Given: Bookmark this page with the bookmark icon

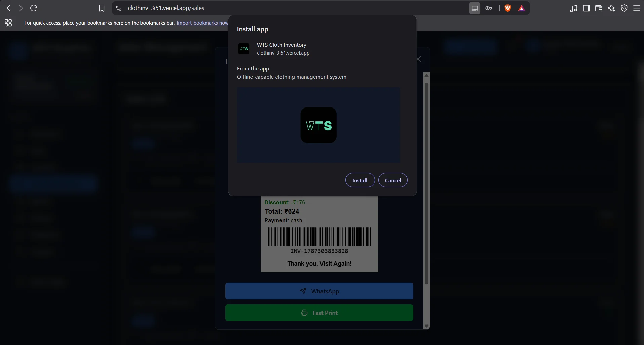Looking at the screenshot, I should 102,8.
